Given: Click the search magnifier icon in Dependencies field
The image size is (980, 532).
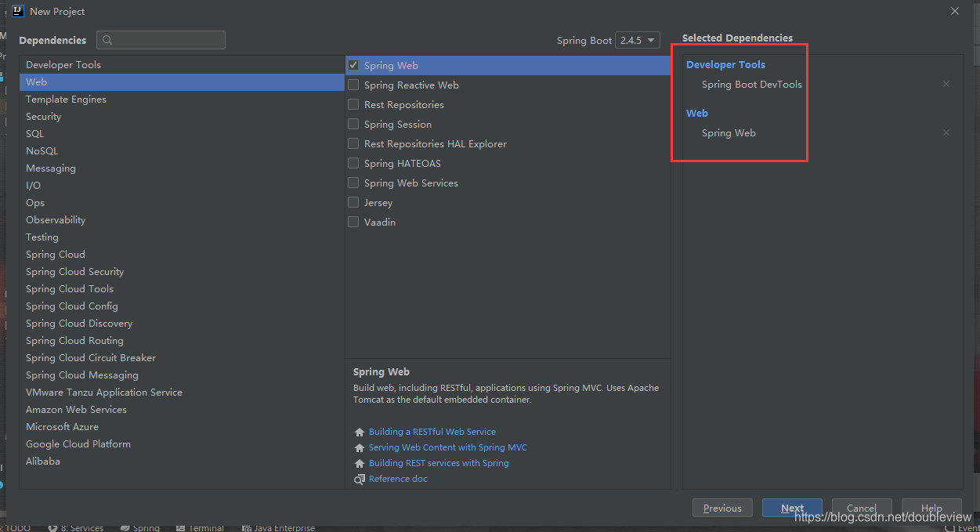Looking at the screenshot, I should click(107, 40).
